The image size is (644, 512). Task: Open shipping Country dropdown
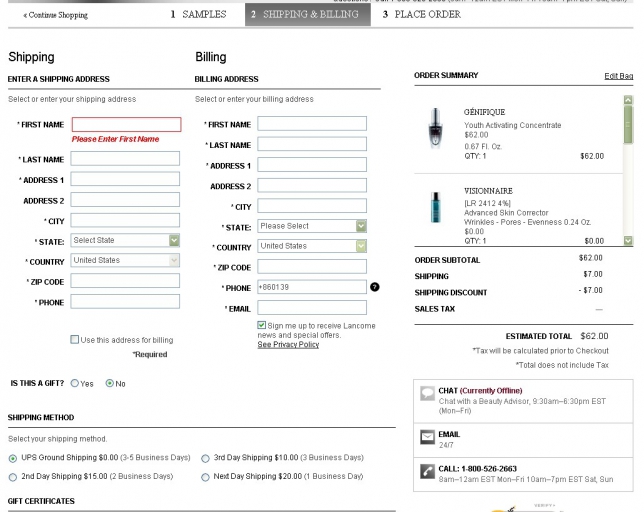[x=125, y=260]
